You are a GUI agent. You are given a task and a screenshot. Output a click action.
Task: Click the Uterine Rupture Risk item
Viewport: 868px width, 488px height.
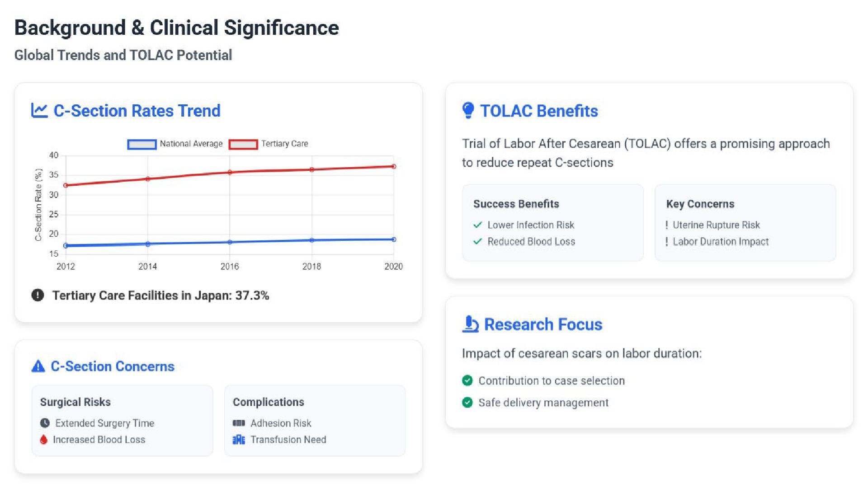point(713,225)
